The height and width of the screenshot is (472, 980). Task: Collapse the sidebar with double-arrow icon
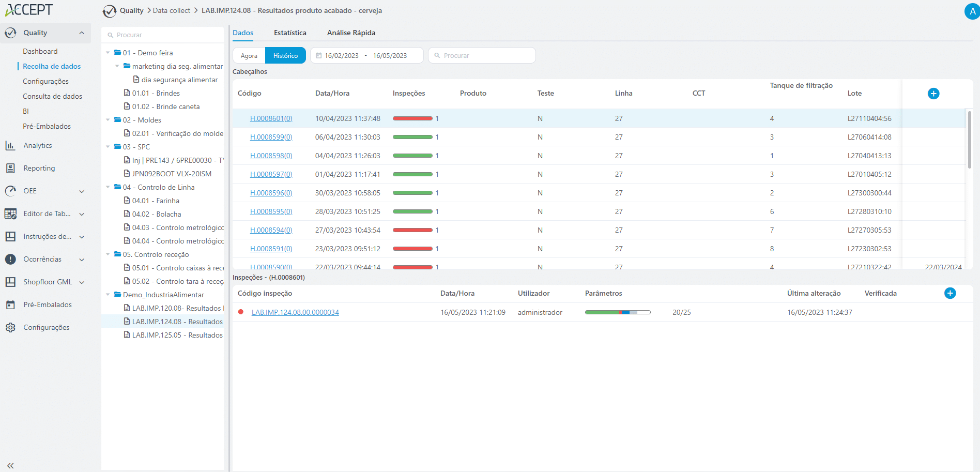(x=10, y=465)
